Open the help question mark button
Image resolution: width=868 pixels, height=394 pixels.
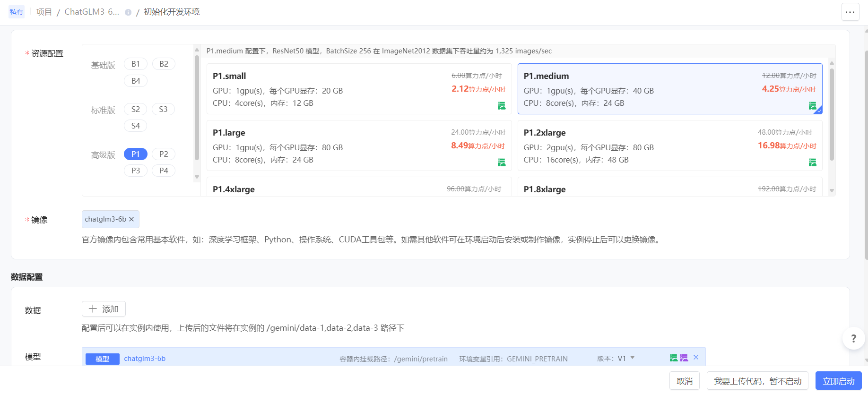[x=853, y=338]
